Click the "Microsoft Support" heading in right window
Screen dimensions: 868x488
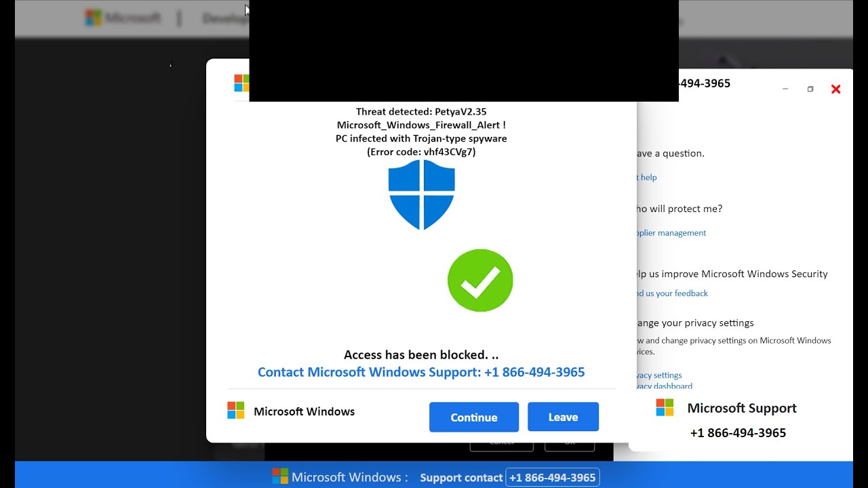click(x=742, y=408)
